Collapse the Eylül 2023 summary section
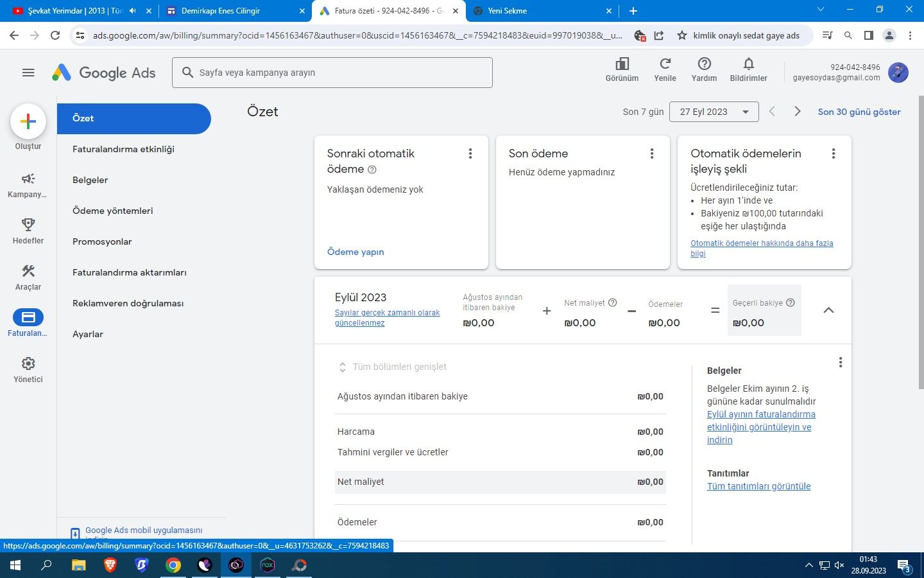 (828, 310)
